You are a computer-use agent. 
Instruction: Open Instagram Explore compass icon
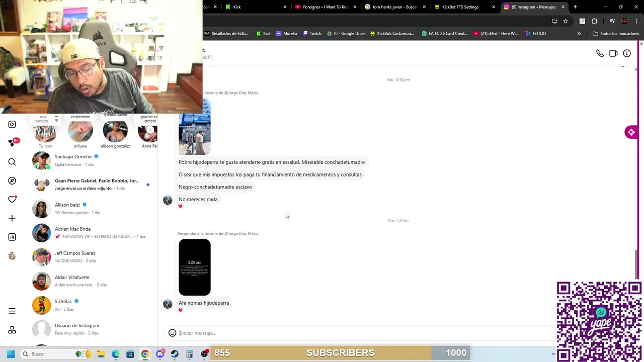pos(12,180)
